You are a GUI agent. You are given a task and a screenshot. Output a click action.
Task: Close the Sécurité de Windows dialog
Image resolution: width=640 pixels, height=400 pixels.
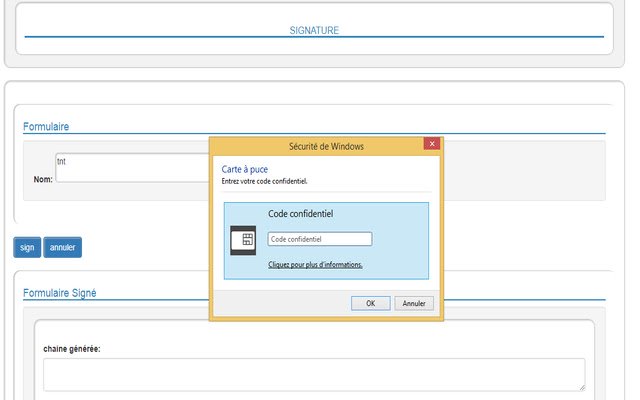coord(431,144)
